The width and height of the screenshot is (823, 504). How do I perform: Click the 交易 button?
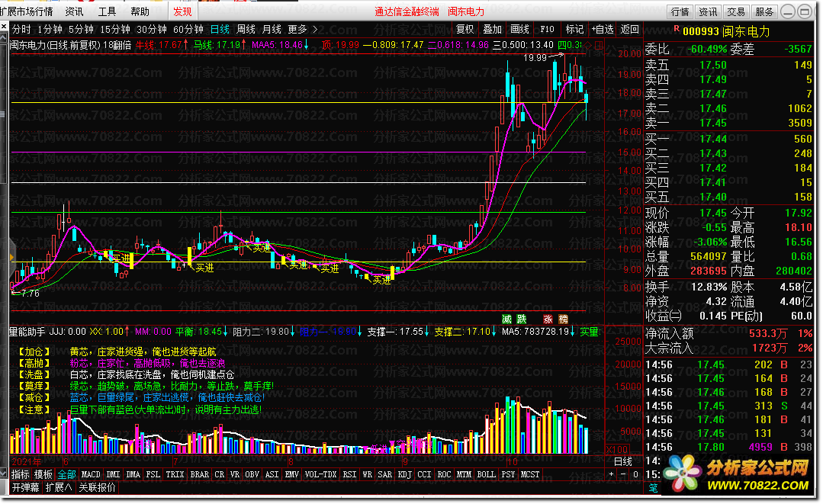[x=736, y=11]
